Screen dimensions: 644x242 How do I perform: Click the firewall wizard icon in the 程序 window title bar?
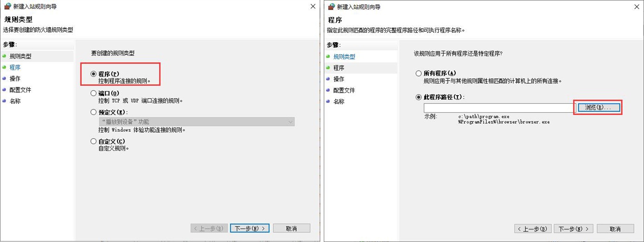(x=331, y=7)
